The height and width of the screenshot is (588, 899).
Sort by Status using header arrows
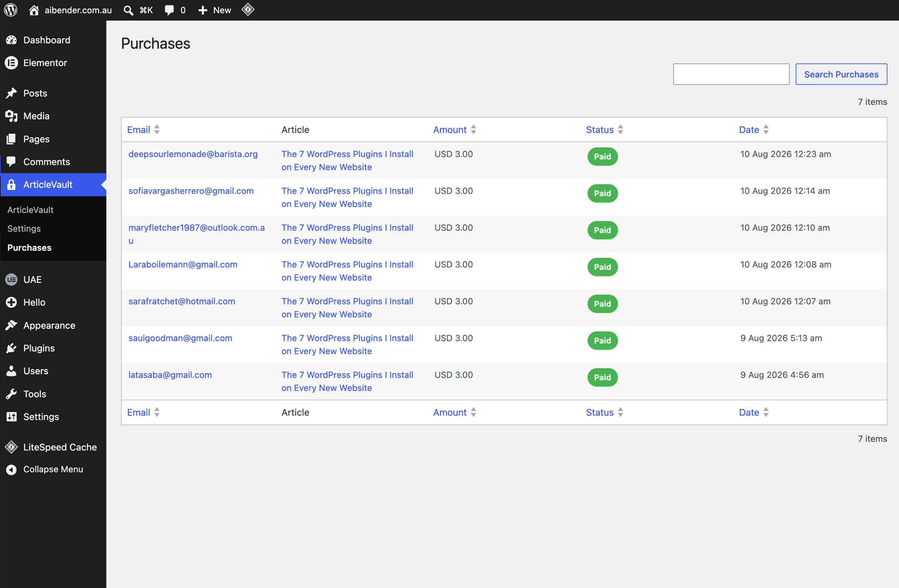[x=620, y=130]
